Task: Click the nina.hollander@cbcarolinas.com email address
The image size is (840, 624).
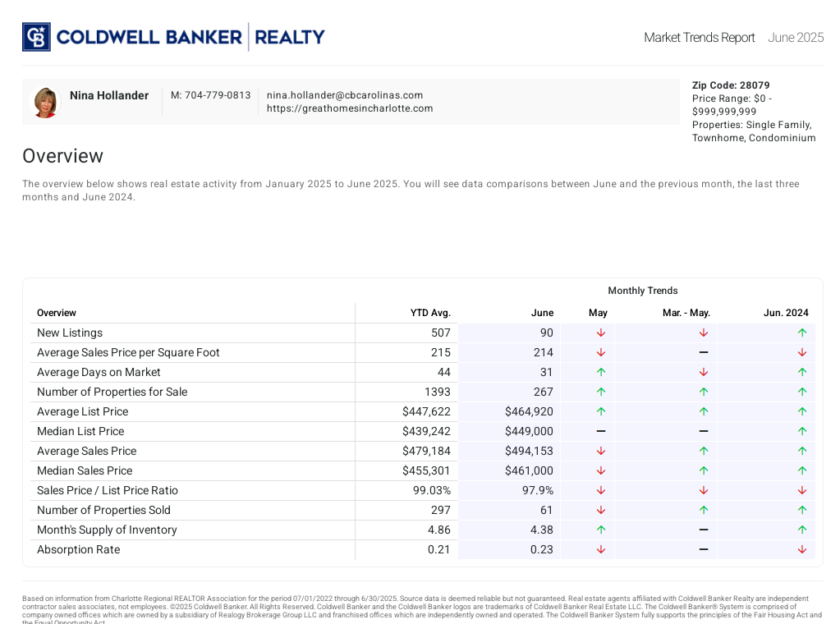Action: point(344,95)
